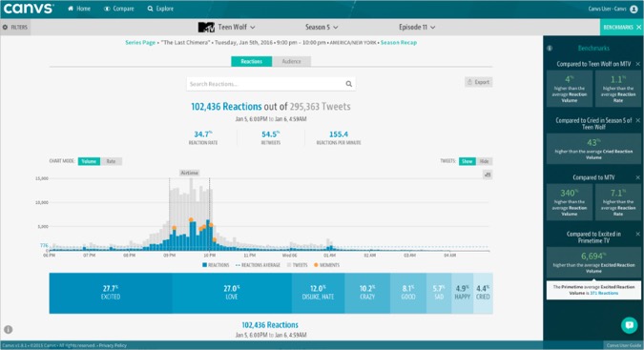Select the 27.7% Excited reaction segment
The image size is (644, 350).
[111, 293]
